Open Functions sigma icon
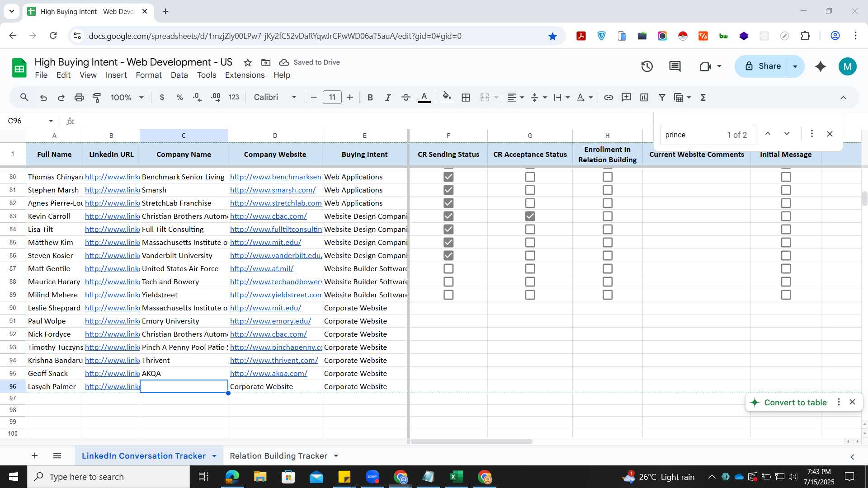The image size is (868, 488). point(703,98)
